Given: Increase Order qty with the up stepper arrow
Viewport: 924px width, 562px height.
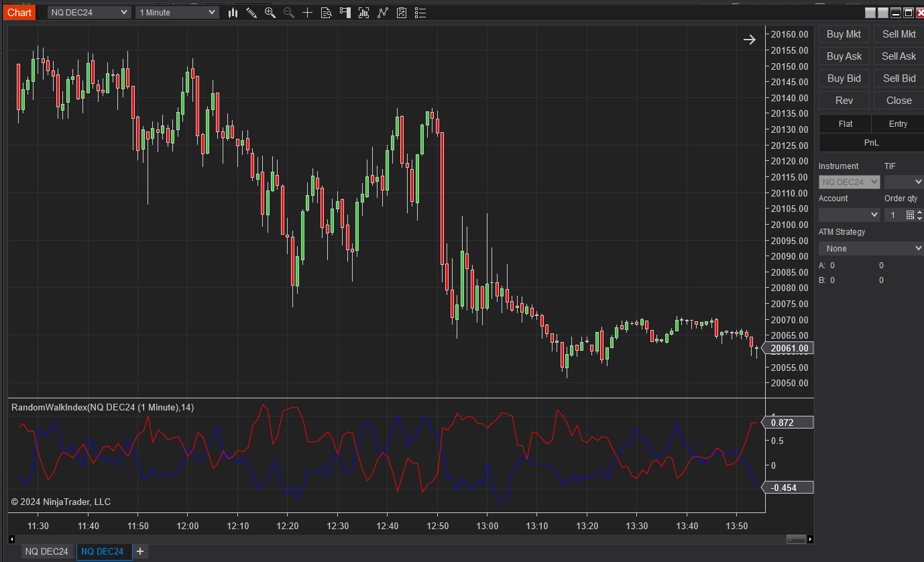Looking at the screenshot, I should tap(919, 211).
